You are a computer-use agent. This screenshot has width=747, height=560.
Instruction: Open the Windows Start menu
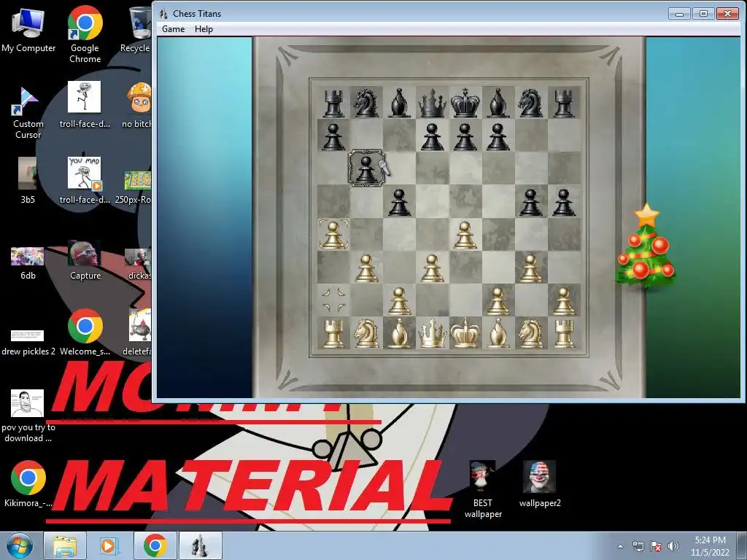[x=20, y=546]
